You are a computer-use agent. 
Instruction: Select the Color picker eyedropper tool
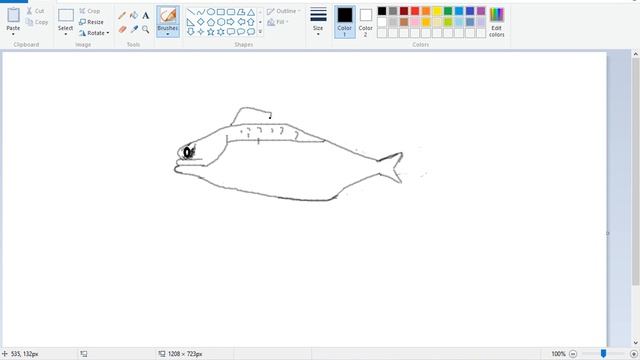134,29
